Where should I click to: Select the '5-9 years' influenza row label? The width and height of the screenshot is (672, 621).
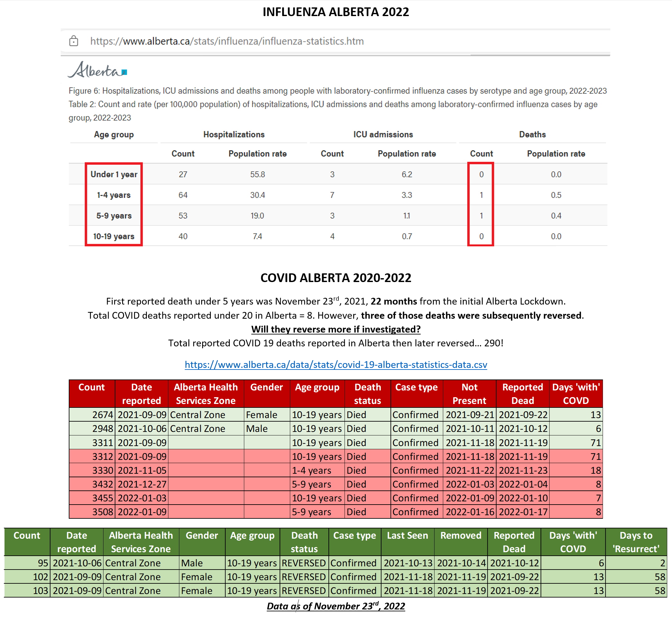tap(114, 216)
